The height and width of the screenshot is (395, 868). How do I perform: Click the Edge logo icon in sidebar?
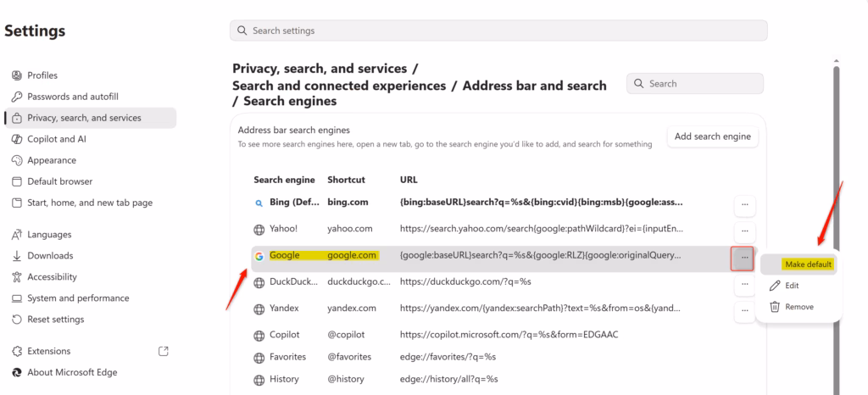[17, 372]
